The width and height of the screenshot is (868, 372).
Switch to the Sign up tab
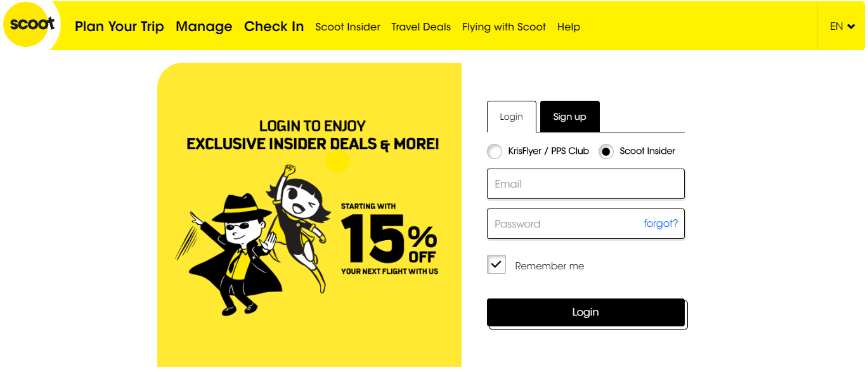coord(569,117)
